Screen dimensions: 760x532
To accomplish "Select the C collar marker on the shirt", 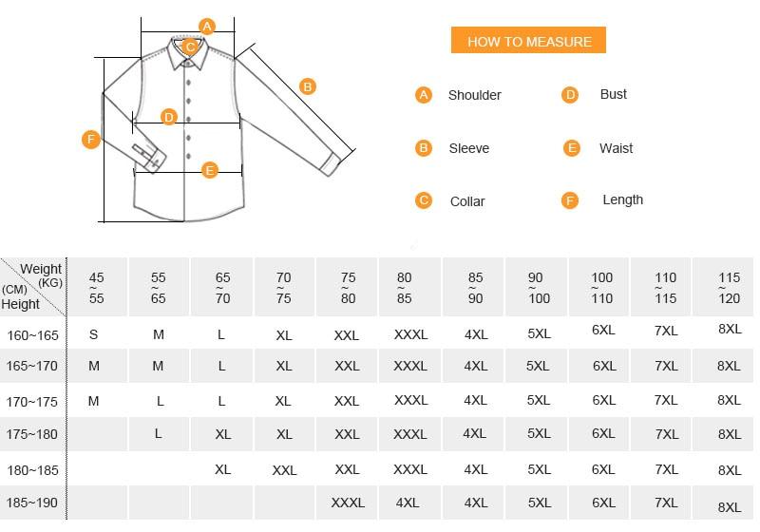I will [190, 47].
